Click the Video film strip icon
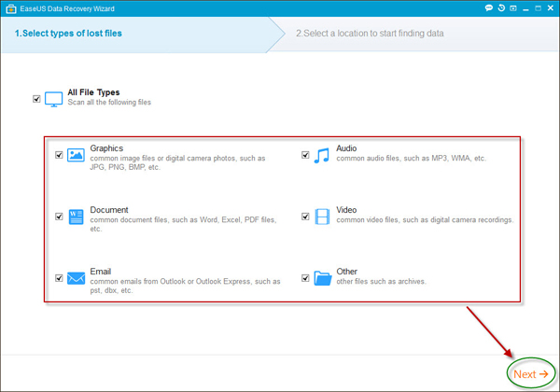This screenshot has width=560, height=392. [x=321, y=217]
